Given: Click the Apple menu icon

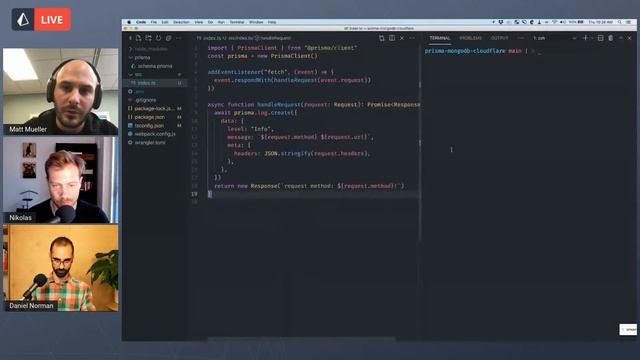Looking at the screenshot, I should click(x=129, y=22).
